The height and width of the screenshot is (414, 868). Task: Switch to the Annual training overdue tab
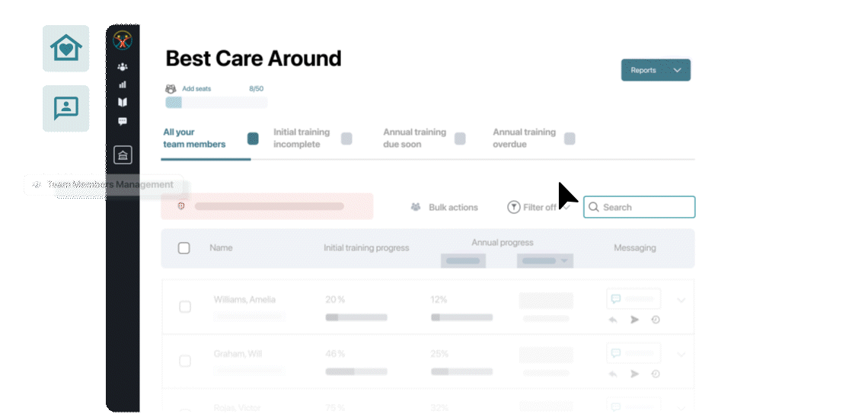point(524,138)
